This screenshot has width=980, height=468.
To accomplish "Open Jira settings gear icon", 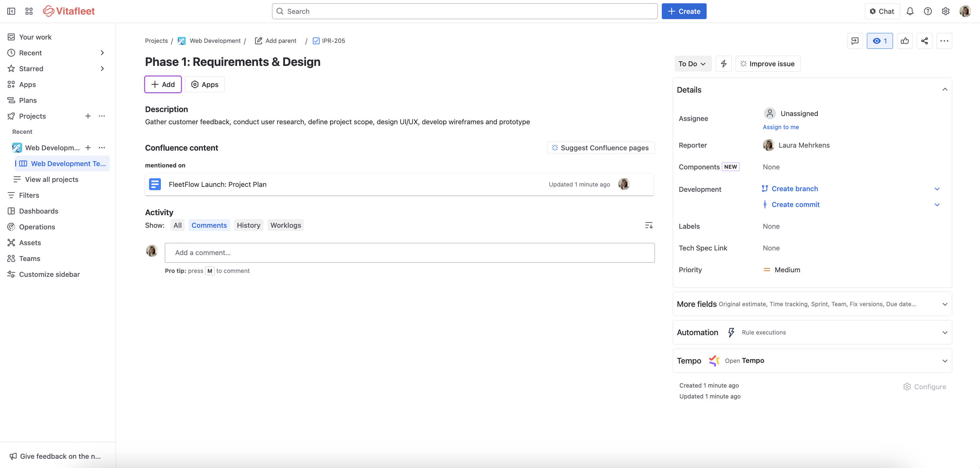I will (x=946, y=11).
